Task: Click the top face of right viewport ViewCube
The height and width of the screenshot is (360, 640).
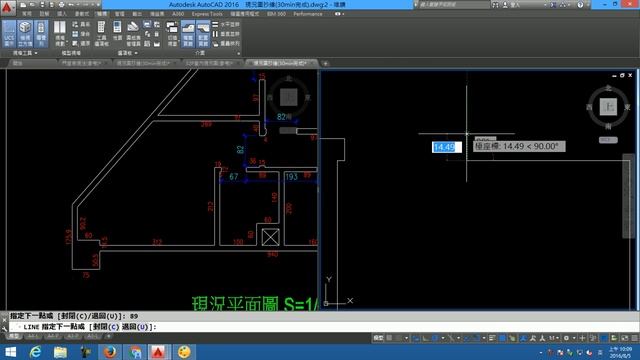Action: 608,107
